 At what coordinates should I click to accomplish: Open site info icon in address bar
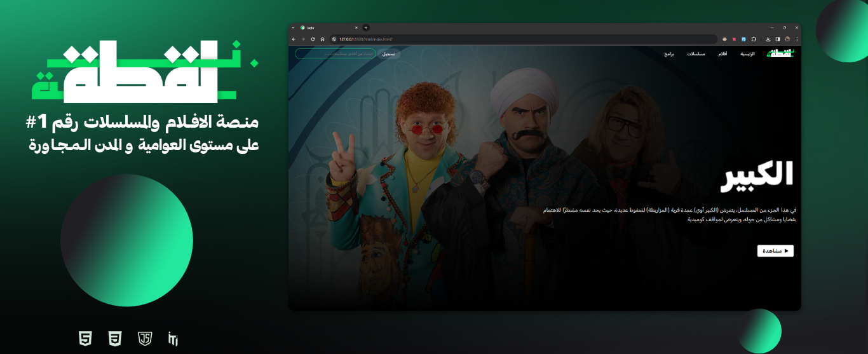334,39
